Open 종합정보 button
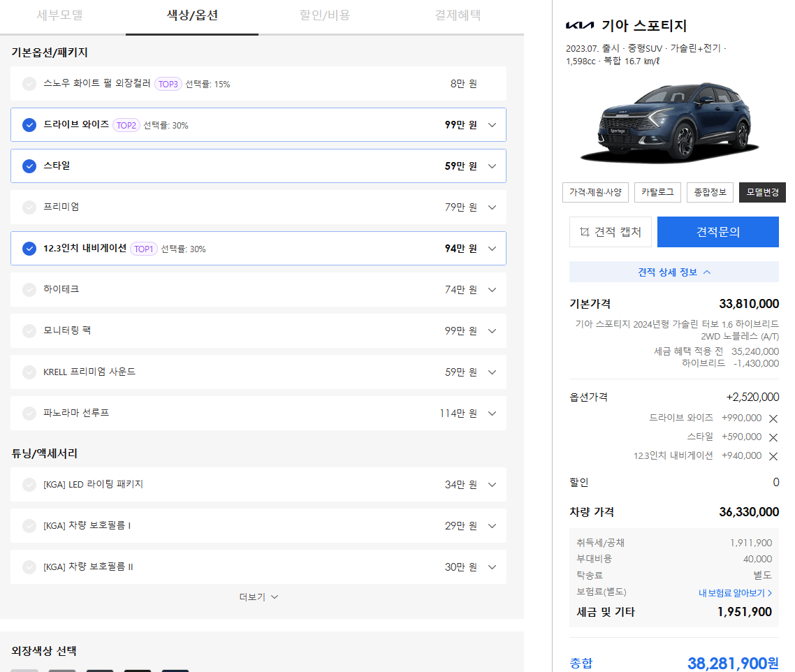 click(710, 192)
